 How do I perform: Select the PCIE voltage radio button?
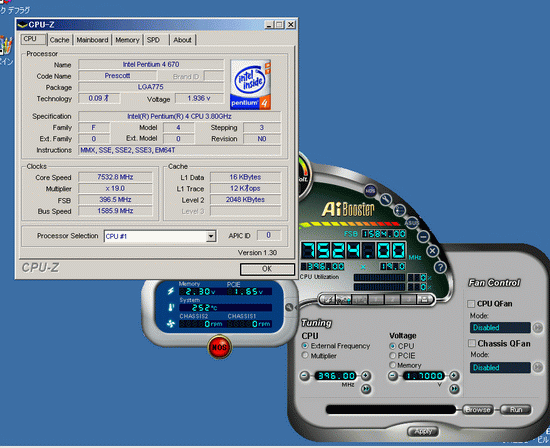coord(393,355)
